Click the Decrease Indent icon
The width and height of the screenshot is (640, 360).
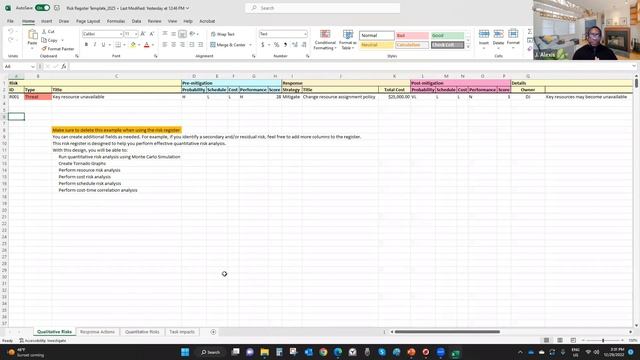(x=192, y=44)
